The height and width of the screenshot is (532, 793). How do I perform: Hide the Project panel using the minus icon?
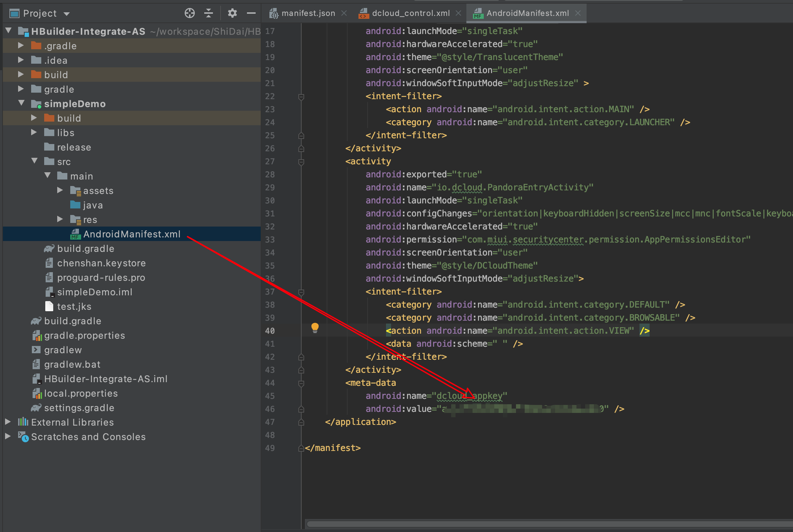(x=252, y=13)
